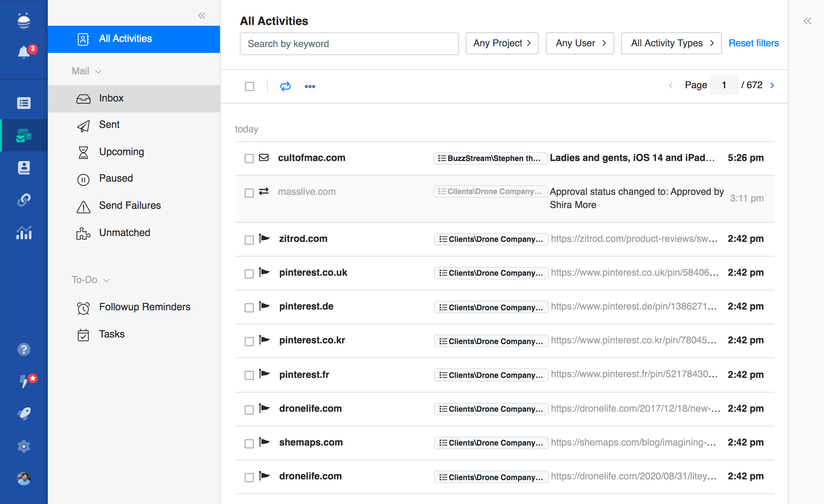
Task: Check the cultofmac.com row checkbox
Action: tap(249, 158)
